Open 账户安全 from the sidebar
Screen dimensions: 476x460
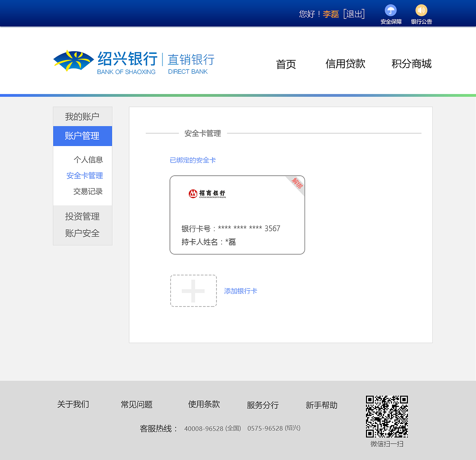pyautogui.click(x=82, y=233)
